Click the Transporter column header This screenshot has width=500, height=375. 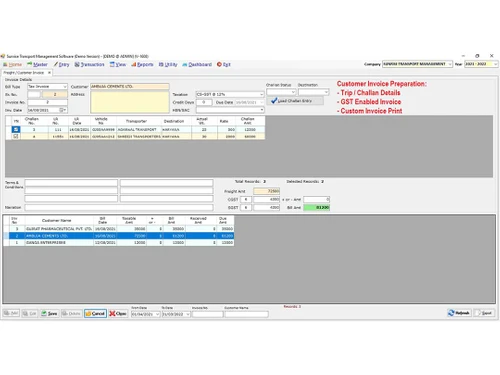136,121
